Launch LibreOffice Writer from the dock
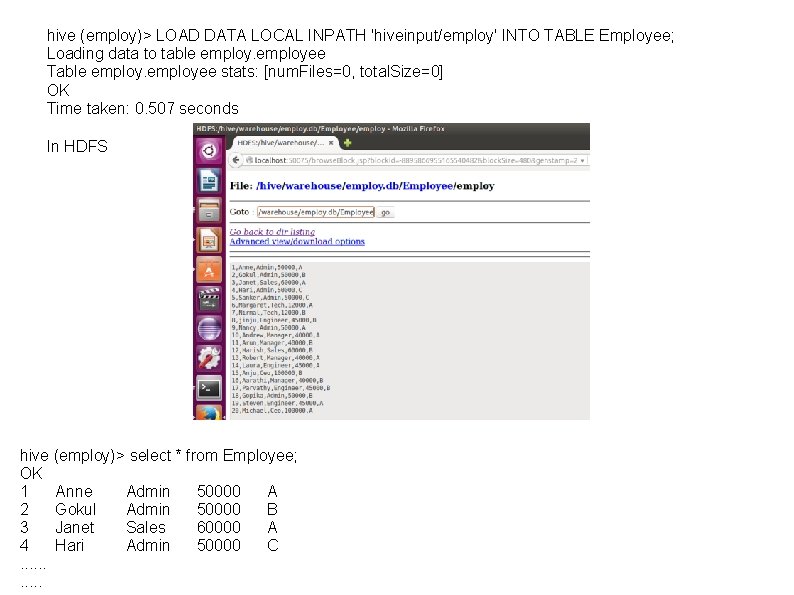The height and width of the screenshot is (595, 794). (209, 181)
